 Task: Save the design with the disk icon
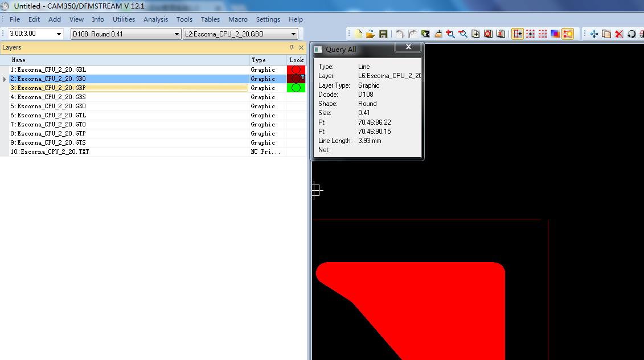pyautogui.click(x=383, y=34)
